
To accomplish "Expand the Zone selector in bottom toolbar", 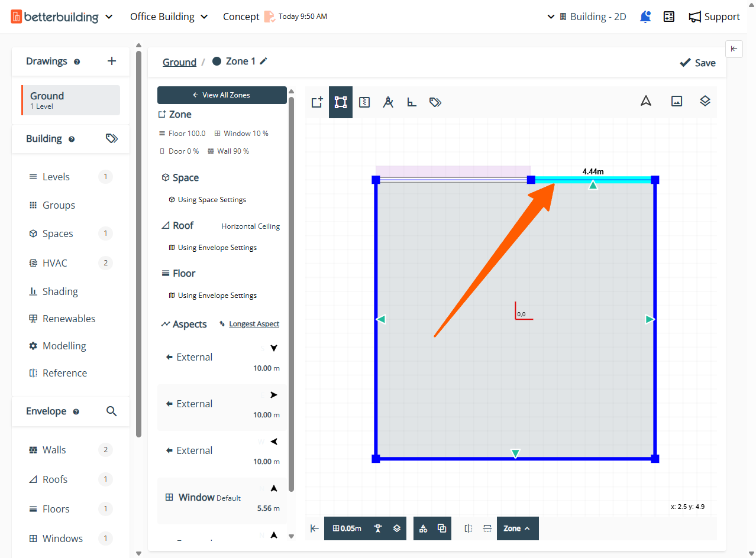I will coord(517,528).
